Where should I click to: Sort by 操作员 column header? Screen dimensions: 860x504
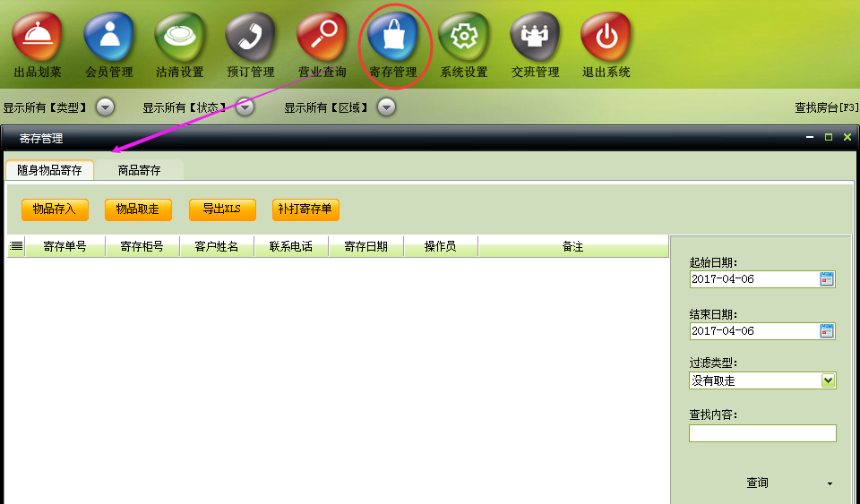click(441, 246)
